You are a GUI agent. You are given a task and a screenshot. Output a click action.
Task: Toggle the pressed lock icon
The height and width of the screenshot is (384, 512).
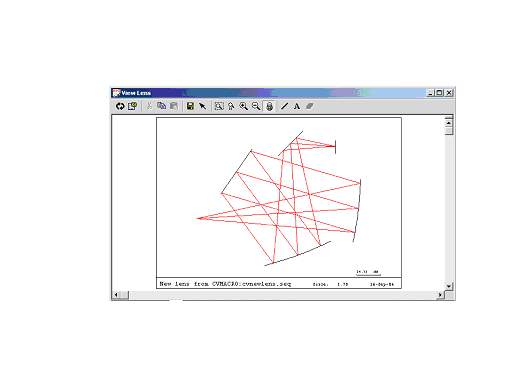(x=269, y=106)
